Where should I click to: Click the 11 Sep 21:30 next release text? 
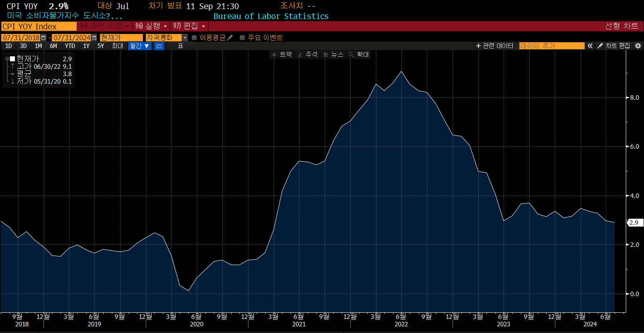212,6
